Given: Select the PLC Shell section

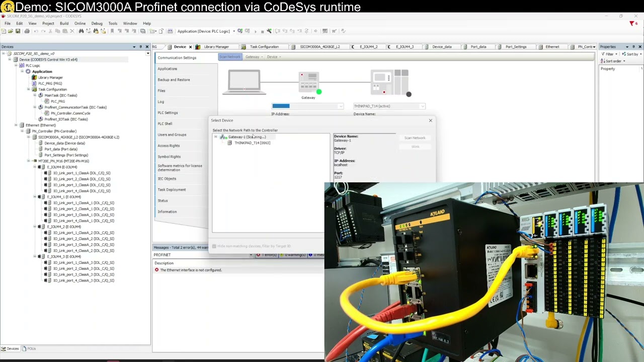Looking at the screenshot, I should tap(165, 124).
